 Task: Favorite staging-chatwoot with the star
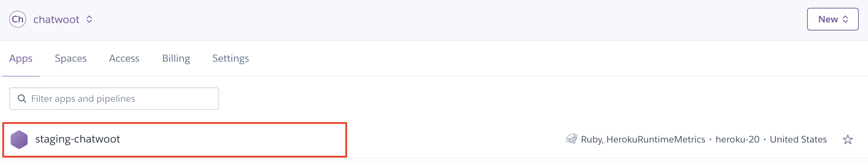coord(847,139)
